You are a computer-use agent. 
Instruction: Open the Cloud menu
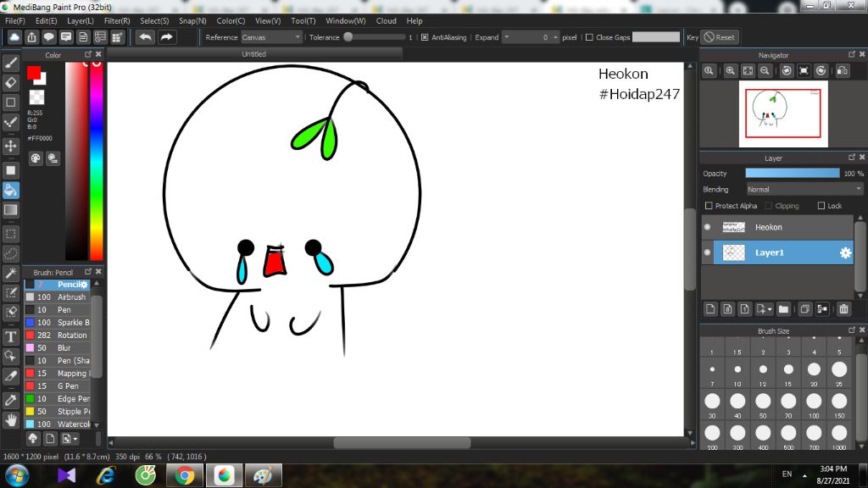tap(386, 21)
